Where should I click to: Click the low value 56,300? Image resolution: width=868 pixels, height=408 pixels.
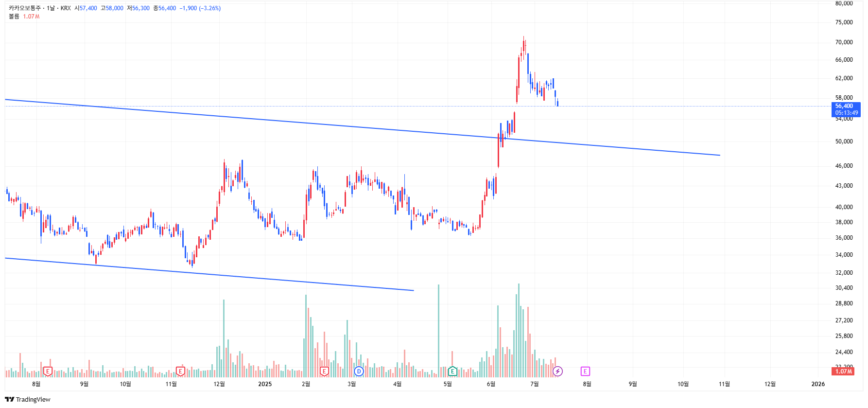click(141, 8)
